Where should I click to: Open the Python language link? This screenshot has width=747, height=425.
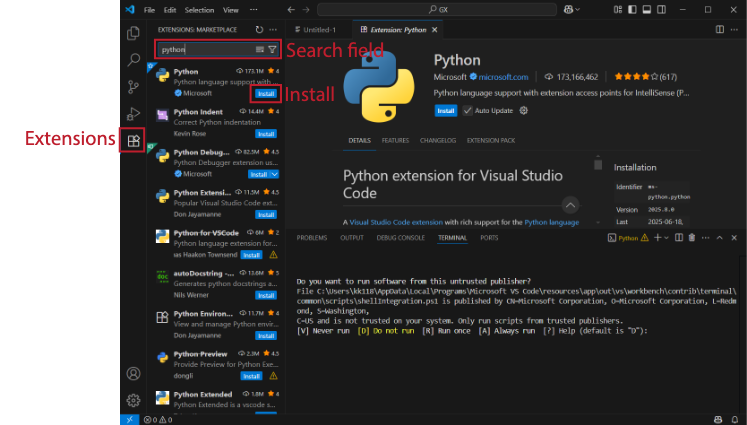coord(552,222)
